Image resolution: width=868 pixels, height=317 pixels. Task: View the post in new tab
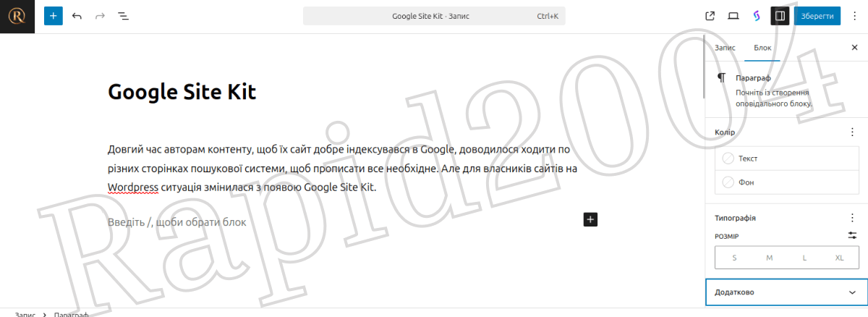point(710,16)
